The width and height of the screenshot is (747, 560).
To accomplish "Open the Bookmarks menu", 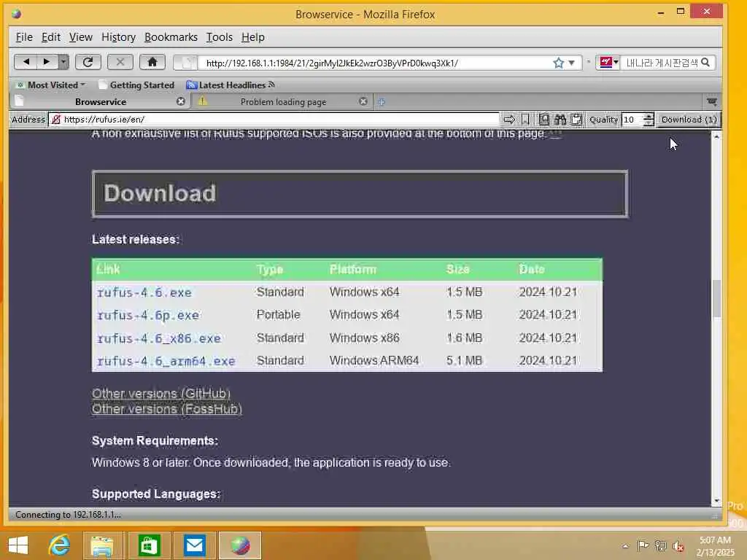I will click(x=171, y=37).
